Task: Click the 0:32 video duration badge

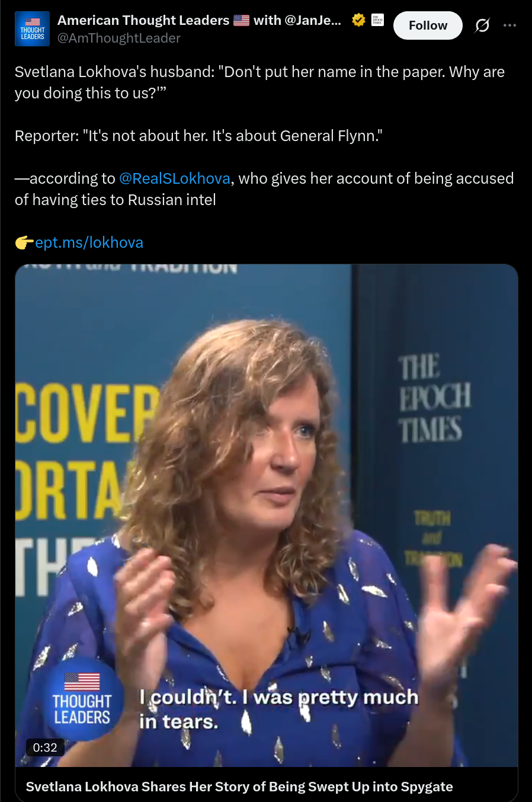Action: pos(45,747)
